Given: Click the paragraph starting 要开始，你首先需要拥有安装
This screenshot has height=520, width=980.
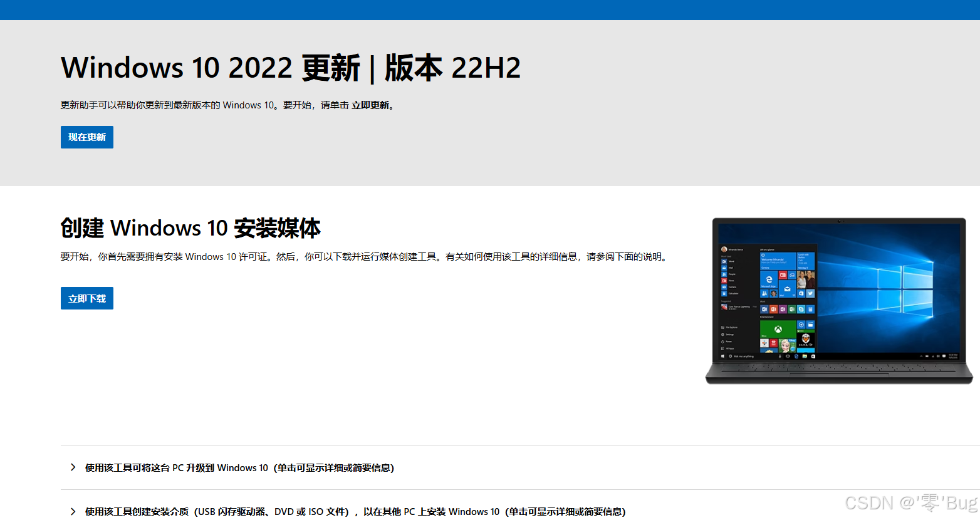Looking at the screenshot, I should click(x=365, y=257).
